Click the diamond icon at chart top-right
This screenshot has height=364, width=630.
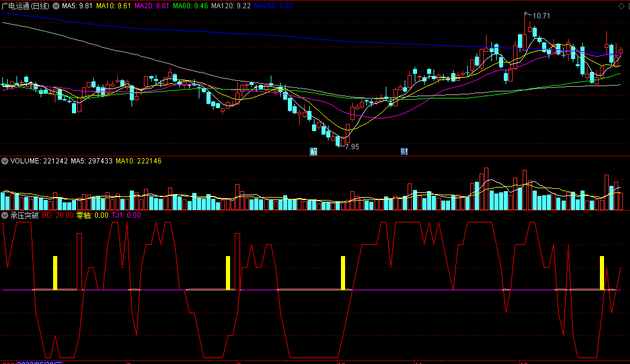tap(621, 6)
